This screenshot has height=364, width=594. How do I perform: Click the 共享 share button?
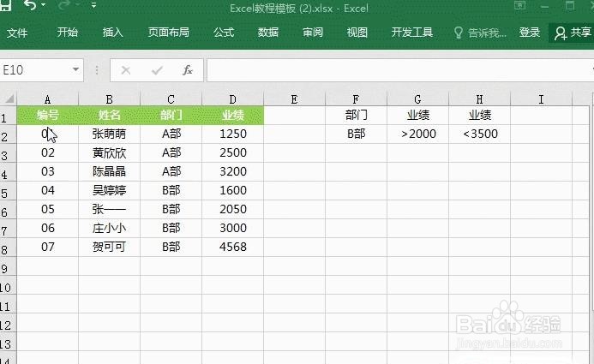pos(573,33)
